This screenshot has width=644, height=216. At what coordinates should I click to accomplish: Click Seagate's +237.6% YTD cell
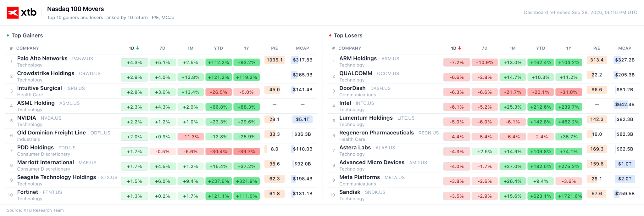pos(219,181)
